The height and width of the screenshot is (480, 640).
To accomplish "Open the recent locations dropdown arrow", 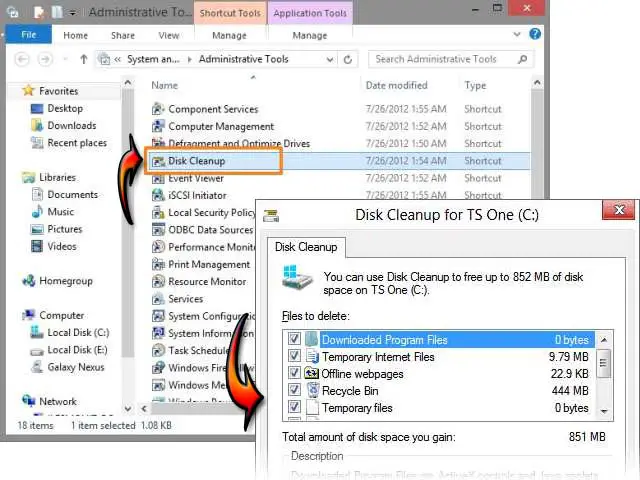I will [65, 60].
